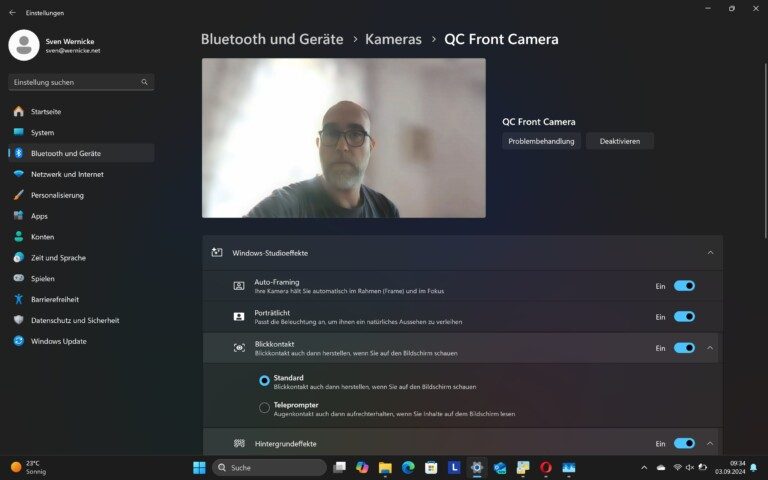The image size is (768, 480).
Task: Turn off the Auto-Framing toggle
Action: pyautogui.click(x=684, y=286)
